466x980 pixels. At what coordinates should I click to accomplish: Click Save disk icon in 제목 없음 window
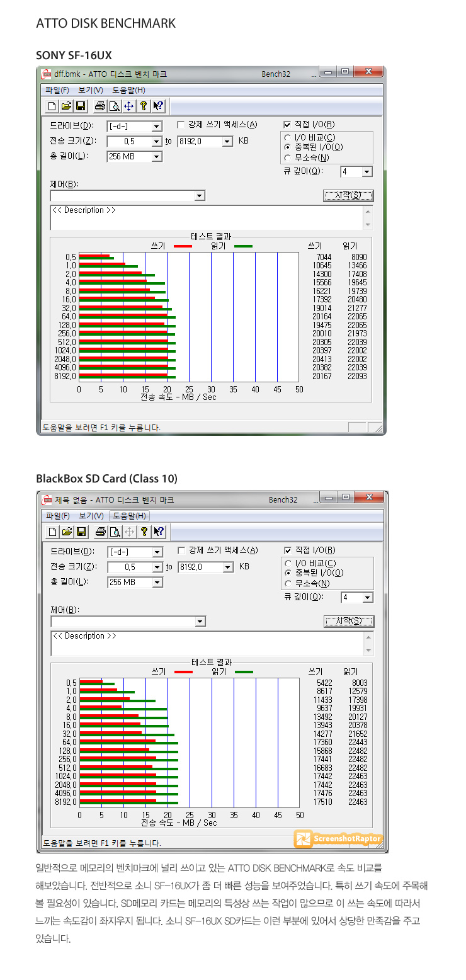pos(81,532)
